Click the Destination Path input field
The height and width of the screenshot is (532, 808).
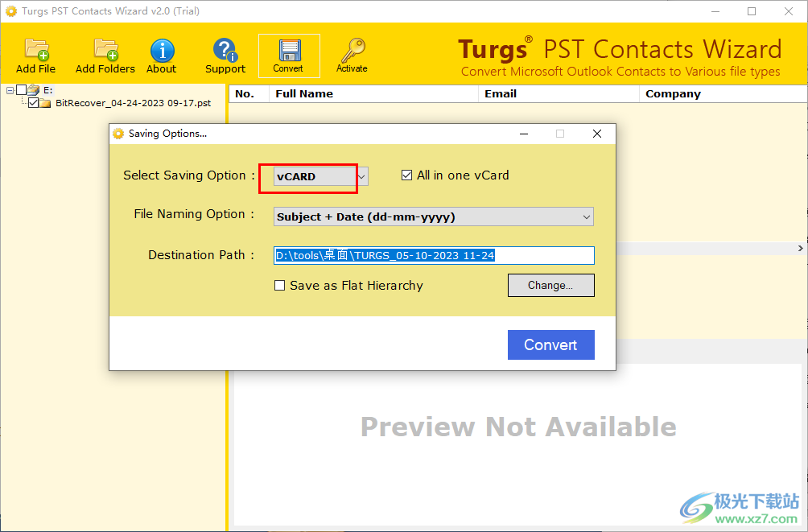[x=434, y=255]
